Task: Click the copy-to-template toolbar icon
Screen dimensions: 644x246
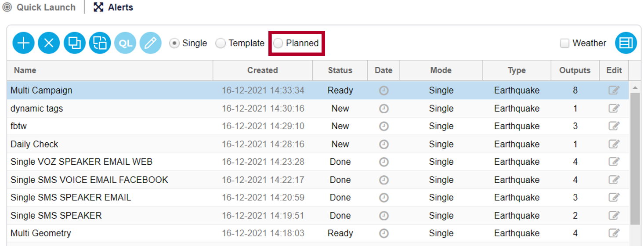Action: tap(100, 43)
